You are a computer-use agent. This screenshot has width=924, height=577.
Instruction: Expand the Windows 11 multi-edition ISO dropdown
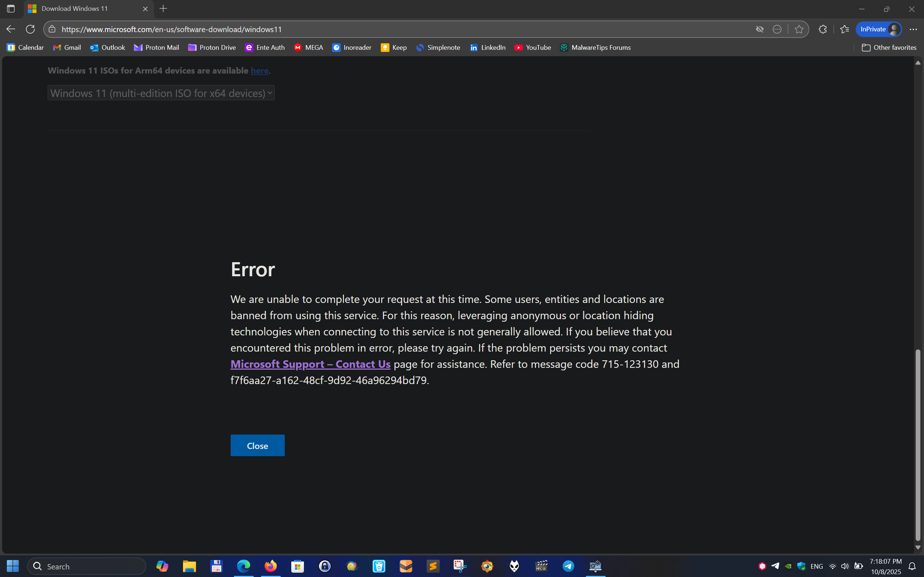[x=161, y=93]
